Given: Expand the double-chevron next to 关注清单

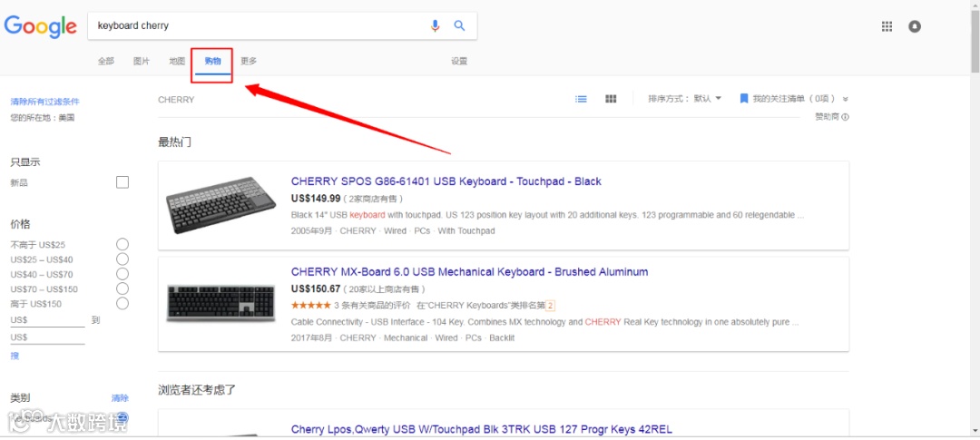Looking at the screenshot, I should click(x=846, y=99).
